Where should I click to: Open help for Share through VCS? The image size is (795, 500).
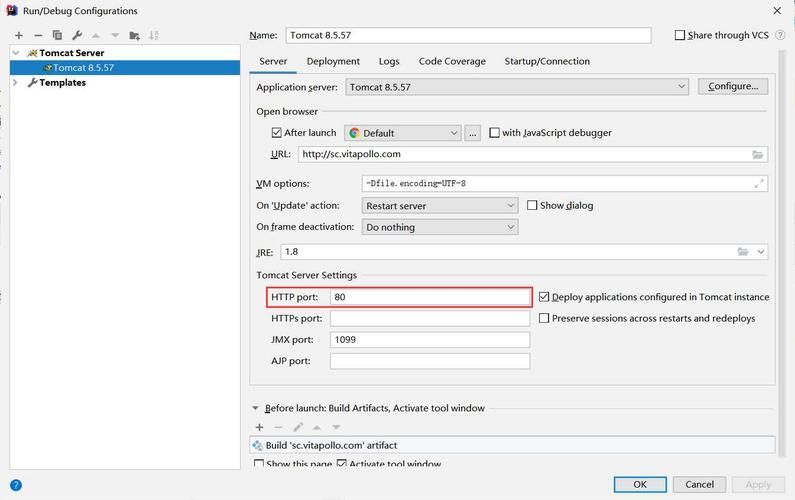point(780,35)
